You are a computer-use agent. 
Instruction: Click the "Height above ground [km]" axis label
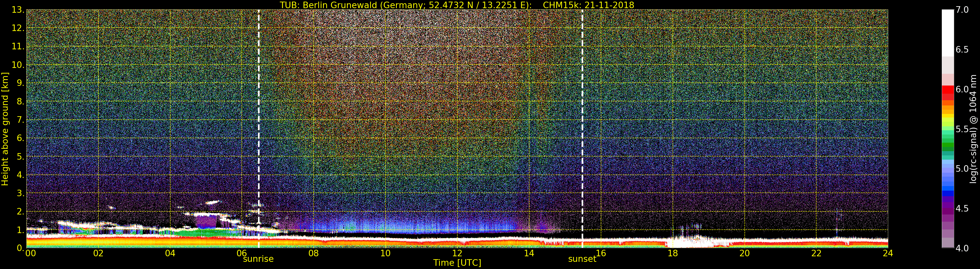pos(5,129)
